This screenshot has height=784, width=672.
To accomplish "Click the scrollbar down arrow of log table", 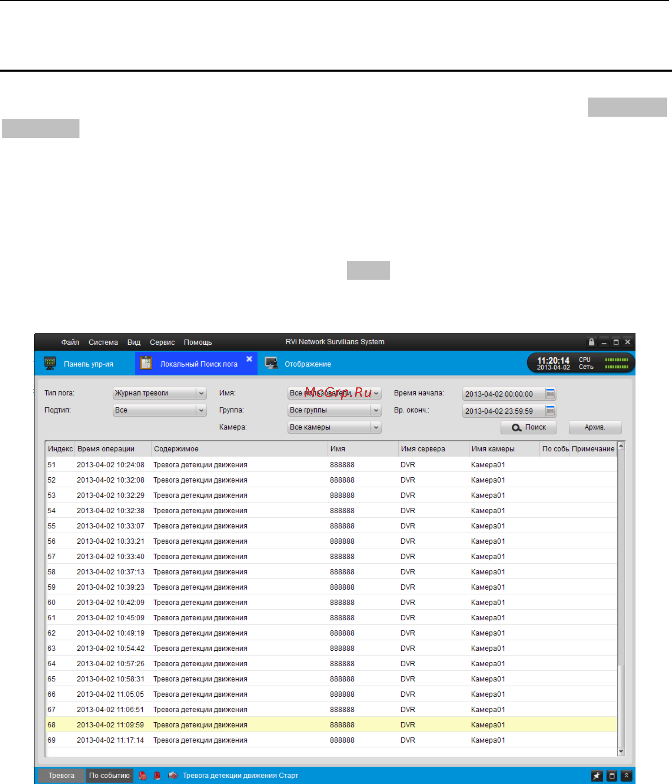I will (x=621, y=752).
